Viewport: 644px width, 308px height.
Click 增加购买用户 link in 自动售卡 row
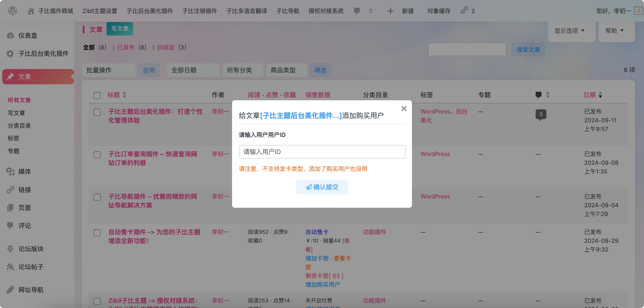(322, 284)
